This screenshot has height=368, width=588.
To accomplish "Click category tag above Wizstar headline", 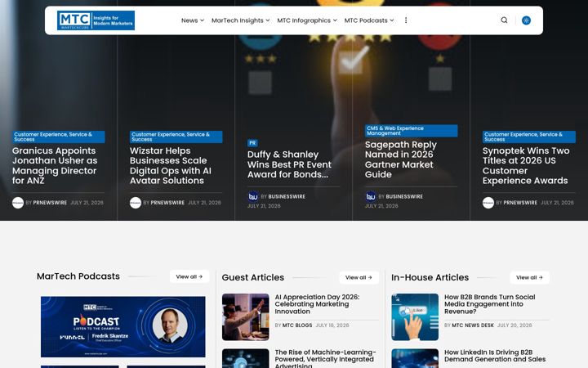I will point(176,137).
